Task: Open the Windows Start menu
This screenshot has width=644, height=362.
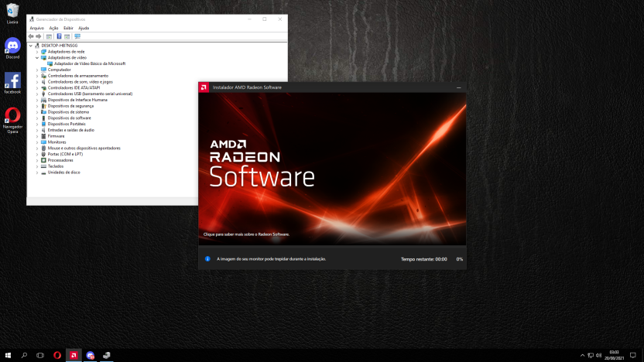Action: (8, 356)
